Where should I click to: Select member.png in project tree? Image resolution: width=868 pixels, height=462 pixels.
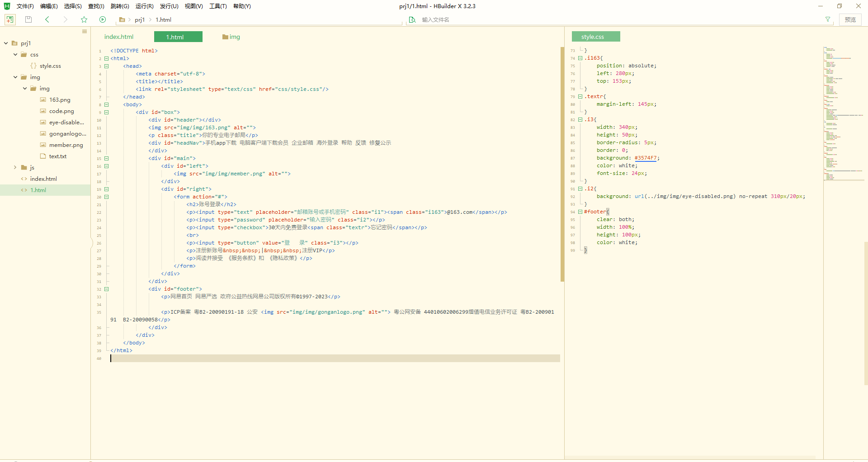coord(66,145)
